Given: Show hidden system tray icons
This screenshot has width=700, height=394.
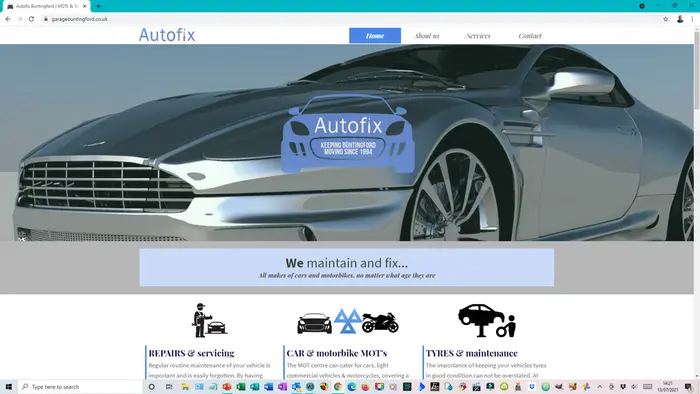Looking at the screenshot, I should coord(600,387).
